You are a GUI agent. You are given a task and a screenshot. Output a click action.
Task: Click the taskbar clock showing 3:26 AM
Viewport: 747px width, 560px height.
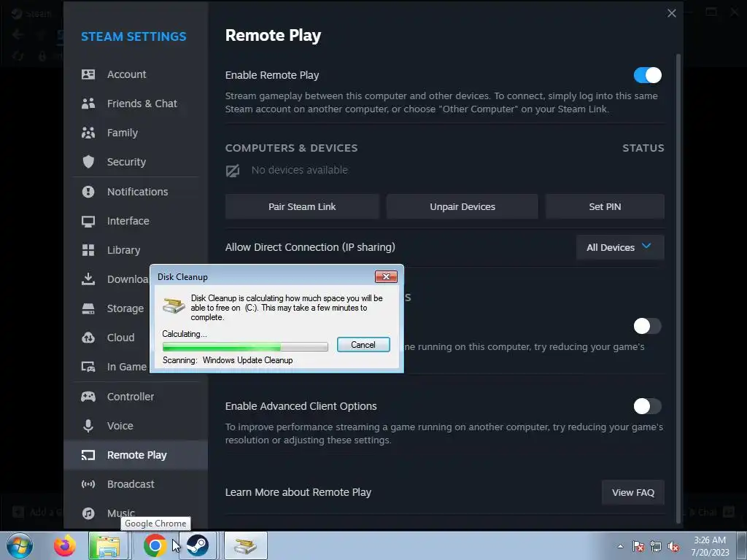coord(710,546)
